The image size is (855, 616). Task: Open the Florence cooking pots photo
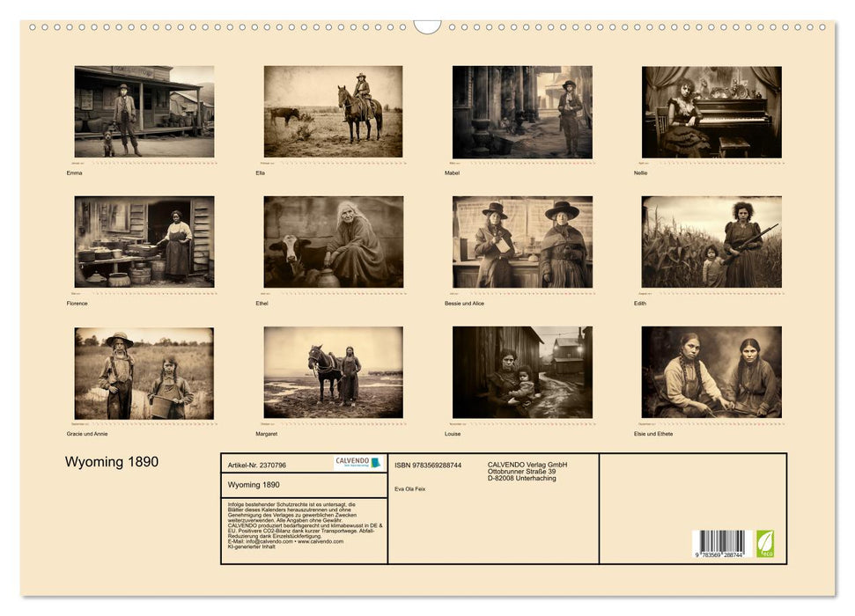(x=144, y=242)
